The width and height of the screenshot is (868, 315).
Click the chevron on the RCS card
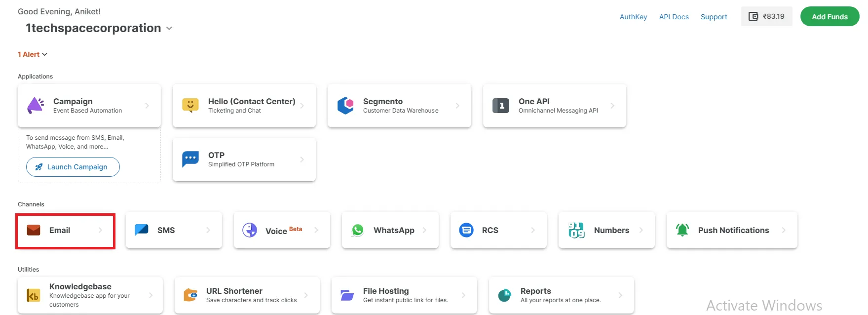[x=533, y=230]
